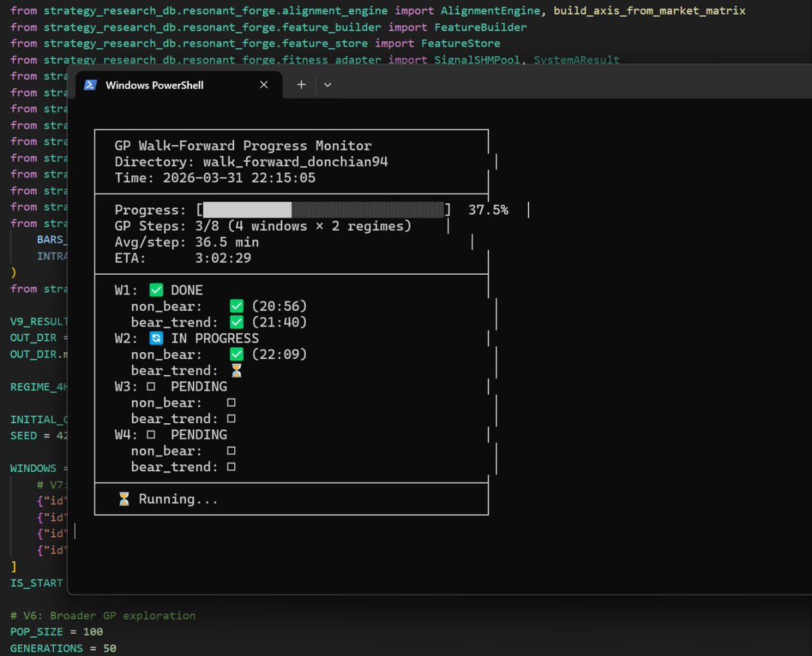Click the progress bar at 37.5%
The image size is (812, 656).
324,210
